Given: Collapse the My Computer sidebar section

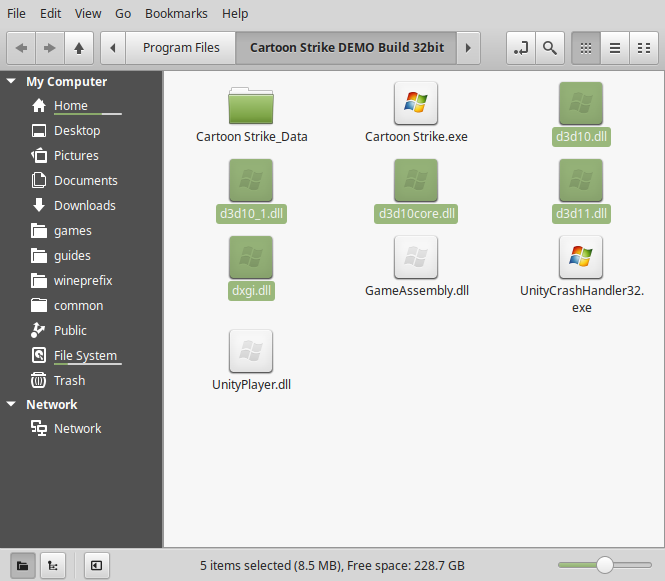Looking at the screenshot, I should (x=11, y=81).
